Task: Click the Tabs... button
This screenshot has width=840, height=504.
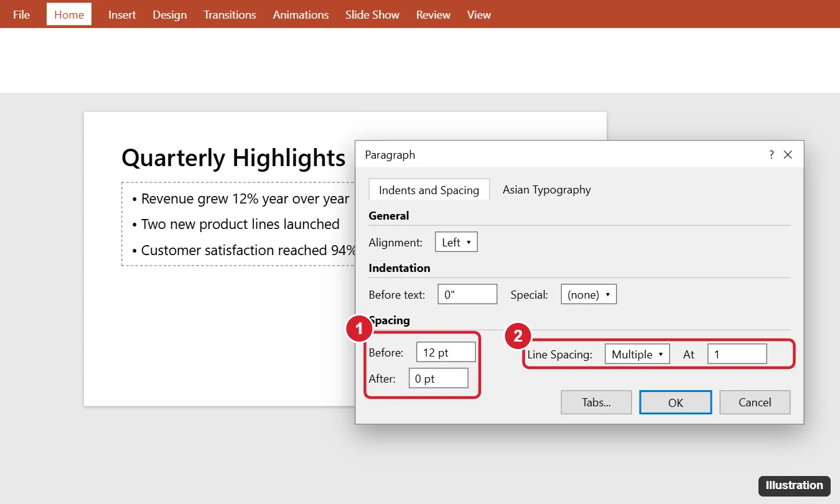Action: click(596, 403)
